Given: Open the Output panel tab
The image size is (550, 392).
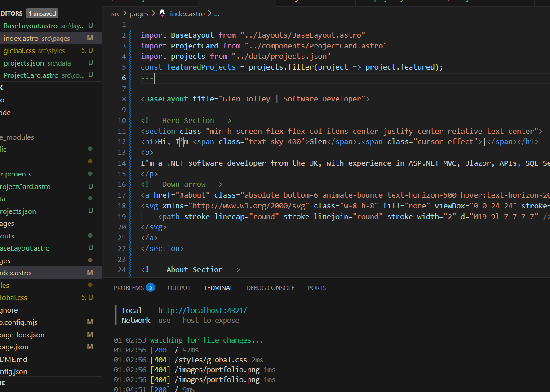Looking at the screenshot, I should [179, 288].
